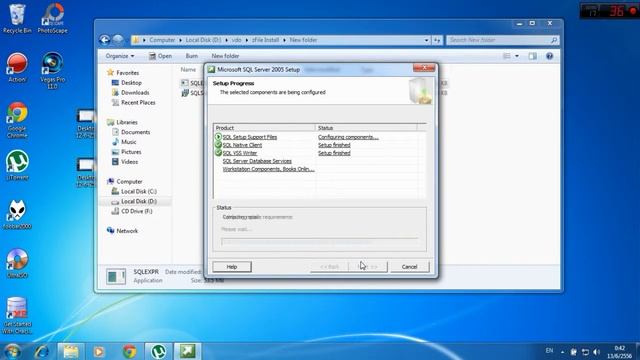Open the view options dropdown arrow
Viewport: 640px width, 360px height.
[517, 56]
